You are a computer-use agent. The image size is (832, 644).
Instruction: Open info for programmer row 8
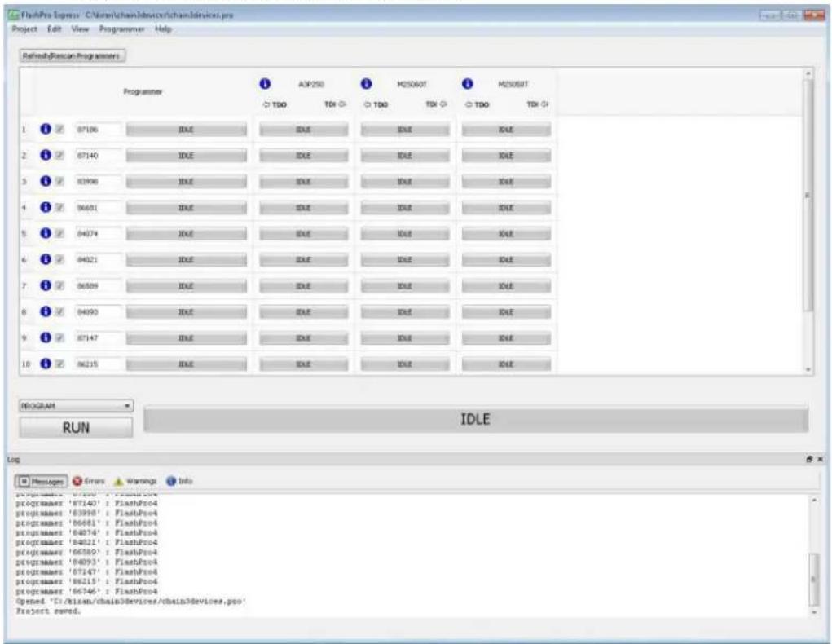[46, 311]
